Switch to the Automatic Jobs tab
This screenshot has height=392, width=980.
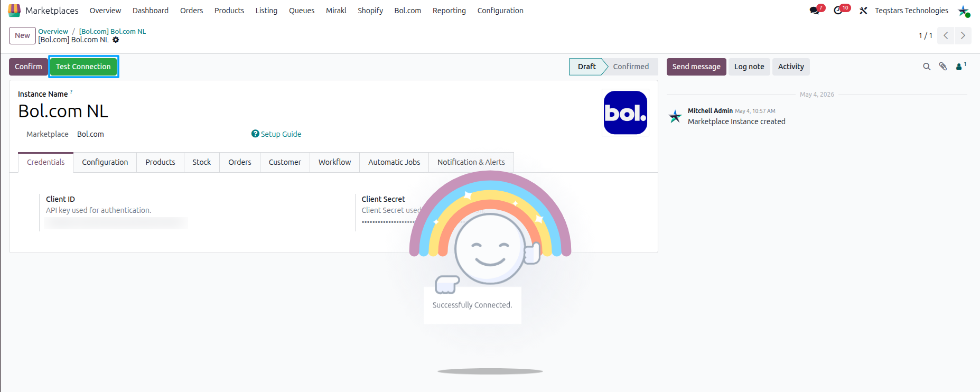pyautogui.click(x=394, y=162)
